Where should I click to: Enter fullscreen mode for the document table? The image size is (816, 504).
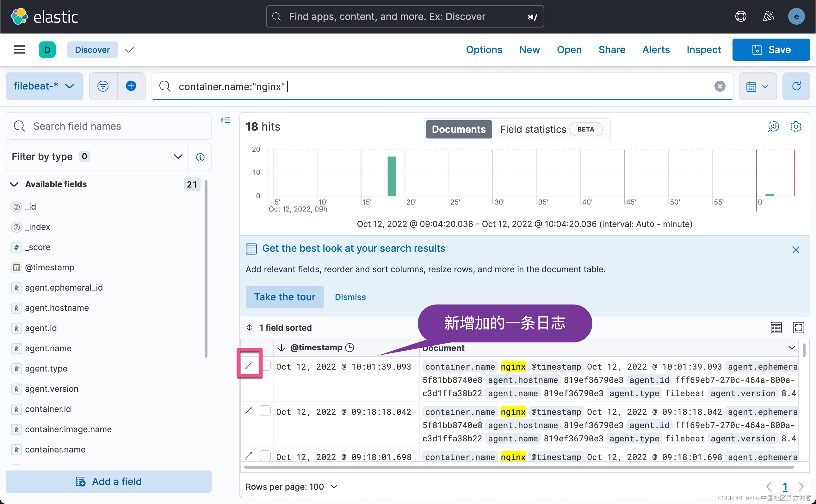click(799, 328)
